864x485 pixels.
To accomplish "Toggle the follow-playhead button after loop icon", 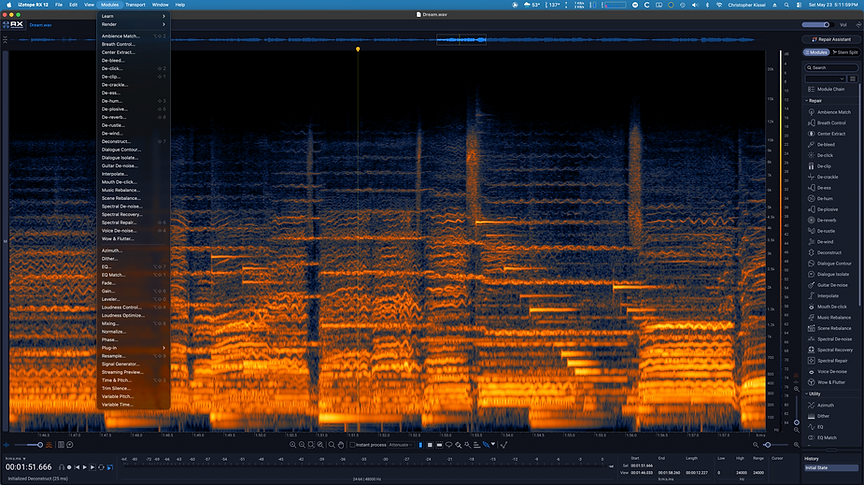I will click(110, 467).
